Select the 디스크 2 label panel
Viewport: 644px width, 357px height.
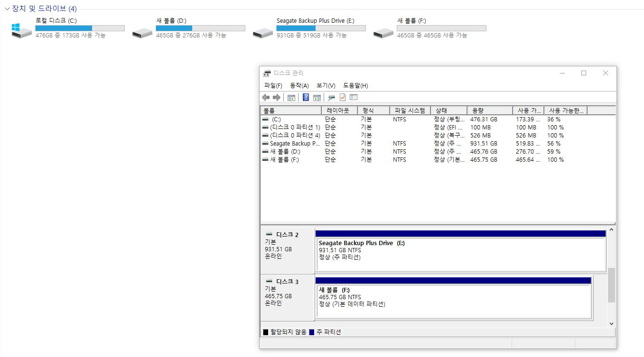click(x=288, y=250)
